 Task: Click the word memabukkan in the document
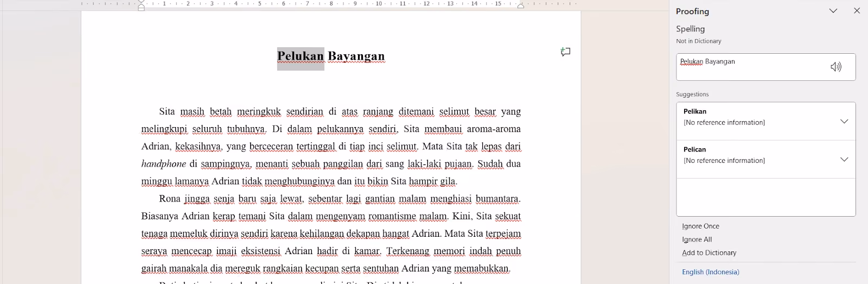(x=481, y=268)
